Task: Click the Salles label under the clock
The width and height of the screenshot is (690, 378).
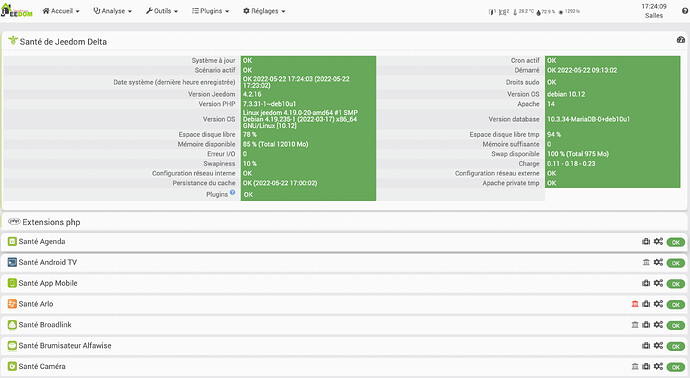Action: [x=654, y=16]
